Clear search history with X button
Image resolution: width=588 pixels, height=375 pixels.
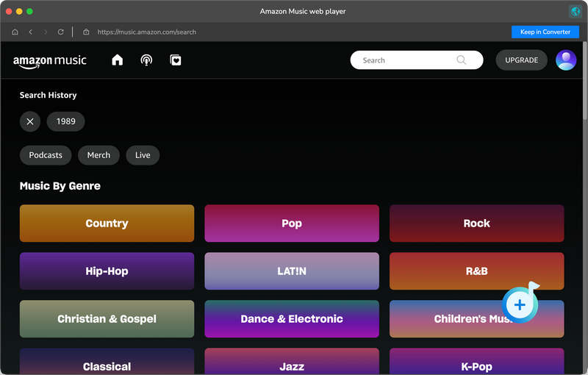tap(30, 121)
